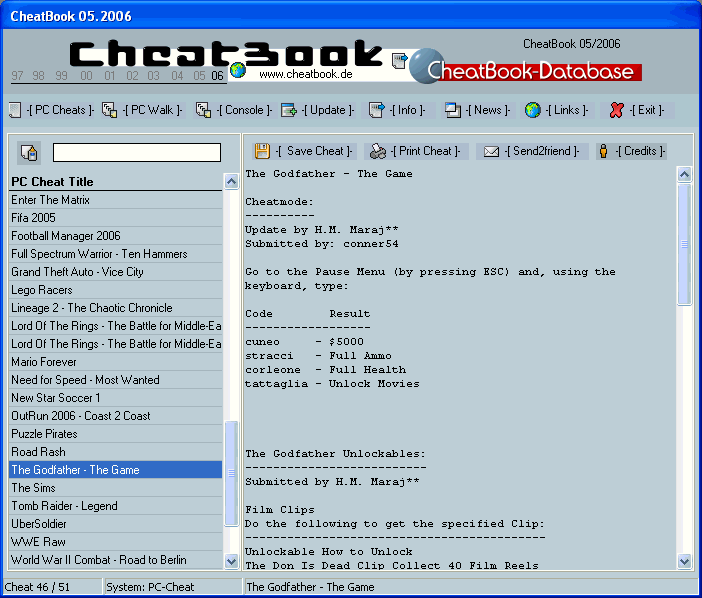Click the Console icon
This screenshot has height=598, width=702.
204,110
